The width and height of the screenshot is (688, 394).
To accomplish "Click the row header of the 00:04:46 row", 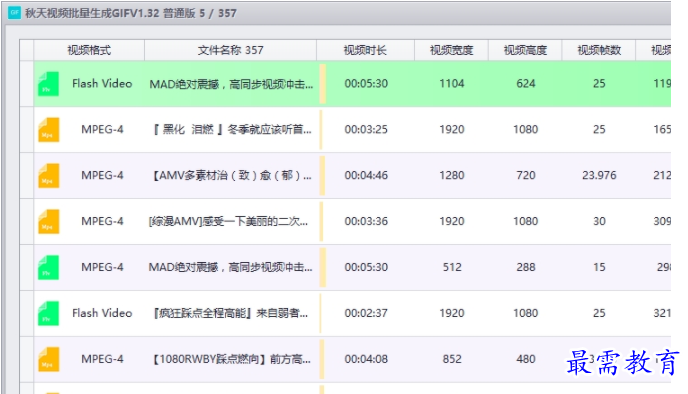I will [27, 176].
